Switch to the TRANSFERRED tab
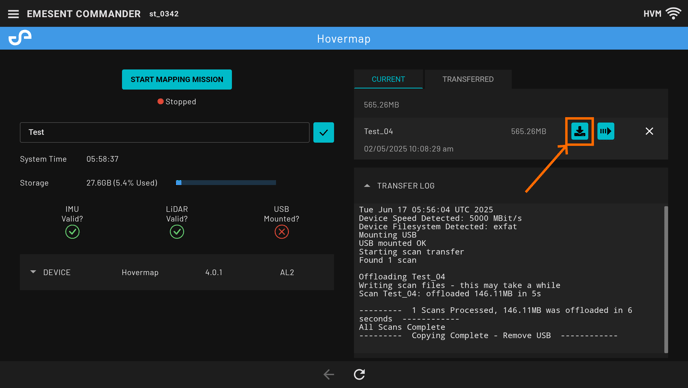The width and height of the screenshot is (688, 388). click(468, 79)
